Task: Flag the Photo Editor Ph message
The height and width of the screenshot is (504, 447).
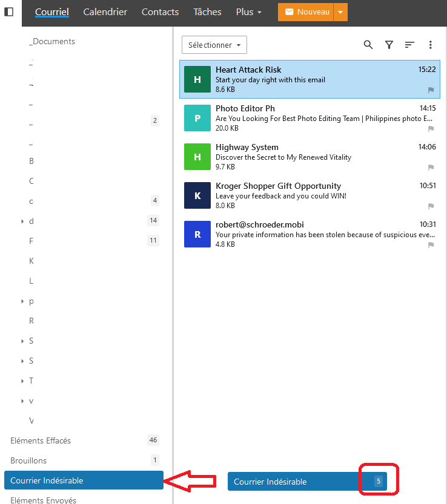Action: (431, 129)
